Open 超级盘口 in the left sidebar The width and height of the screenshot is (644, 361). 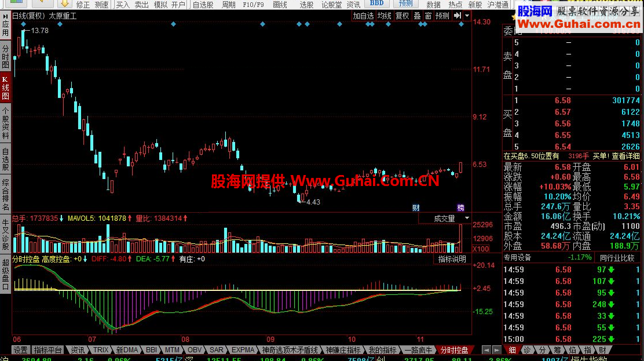coord(5,275)
